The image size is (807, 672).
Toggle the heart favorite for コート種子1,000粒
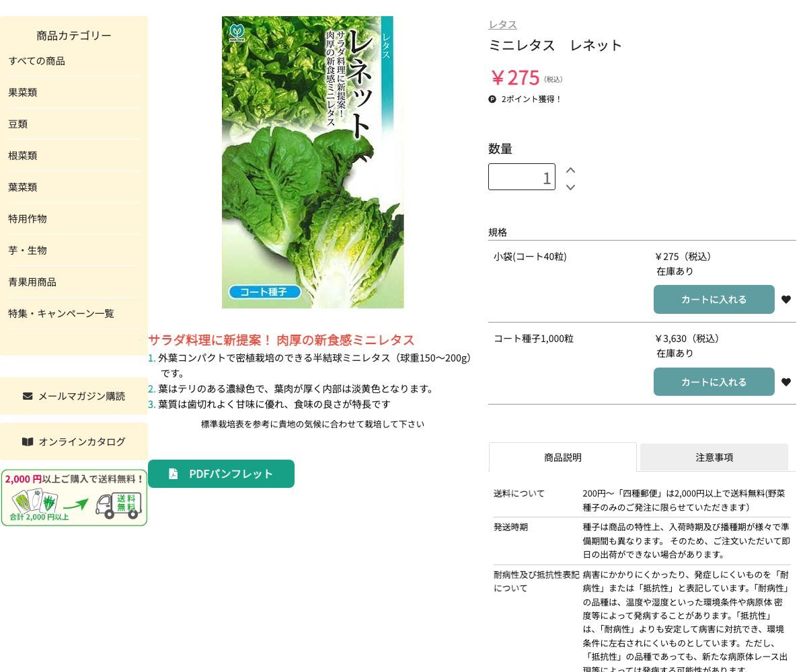point(786,382)
